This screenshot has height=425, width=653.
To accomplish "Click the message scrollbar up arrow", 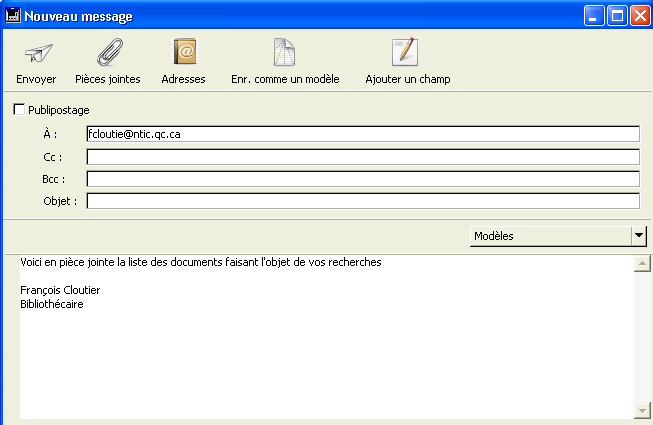I will pos(642,264).
